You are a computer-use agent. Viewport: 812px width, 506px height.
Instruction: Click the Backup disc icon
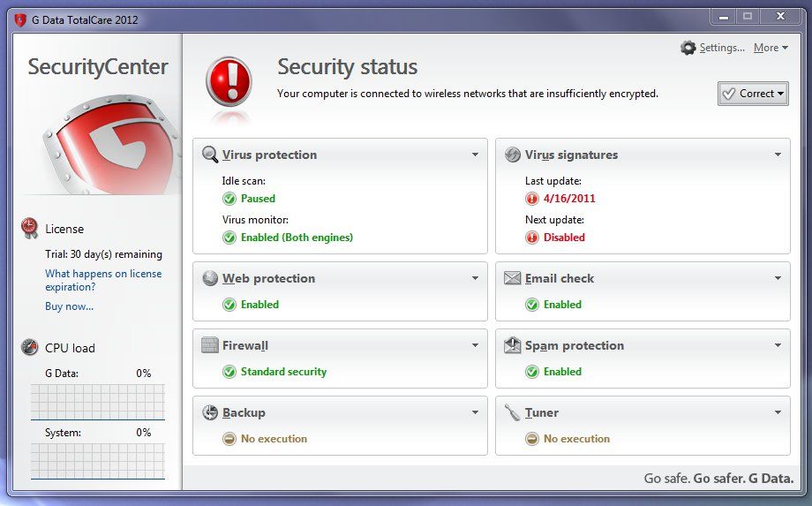210,412
